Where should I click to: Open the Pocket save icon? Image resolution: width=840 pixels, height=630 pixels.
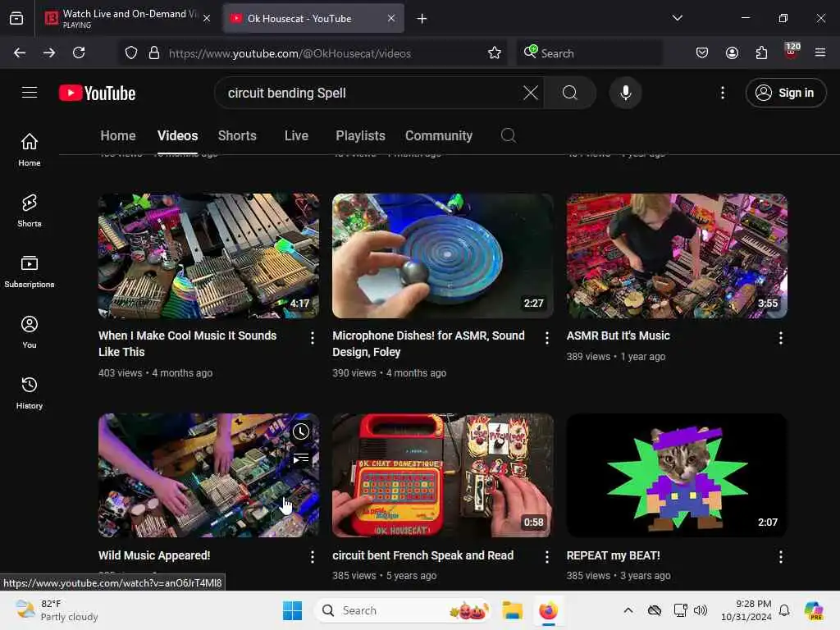point(702,52)
